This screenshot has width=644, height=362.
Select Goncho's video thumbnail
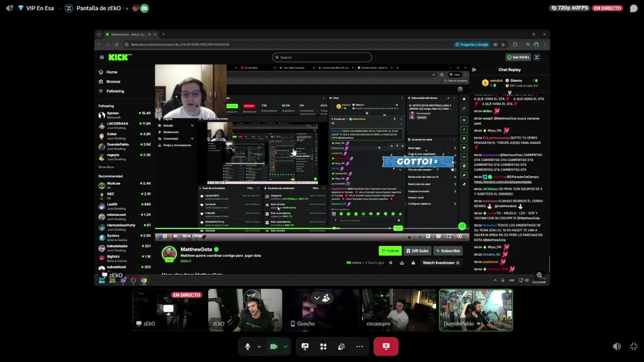pyautogui.click(x=322, y=310)
